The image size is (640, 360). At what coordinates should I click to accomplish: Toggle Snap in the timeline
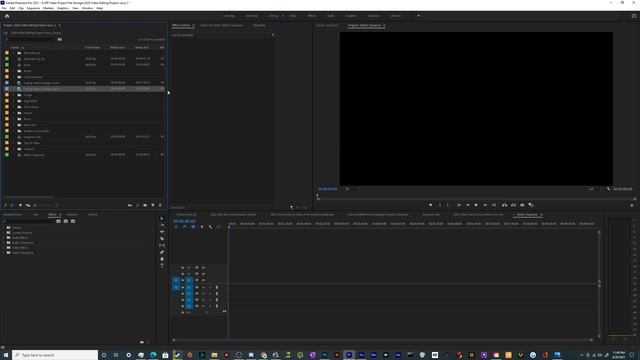click(x=184, y=227)
